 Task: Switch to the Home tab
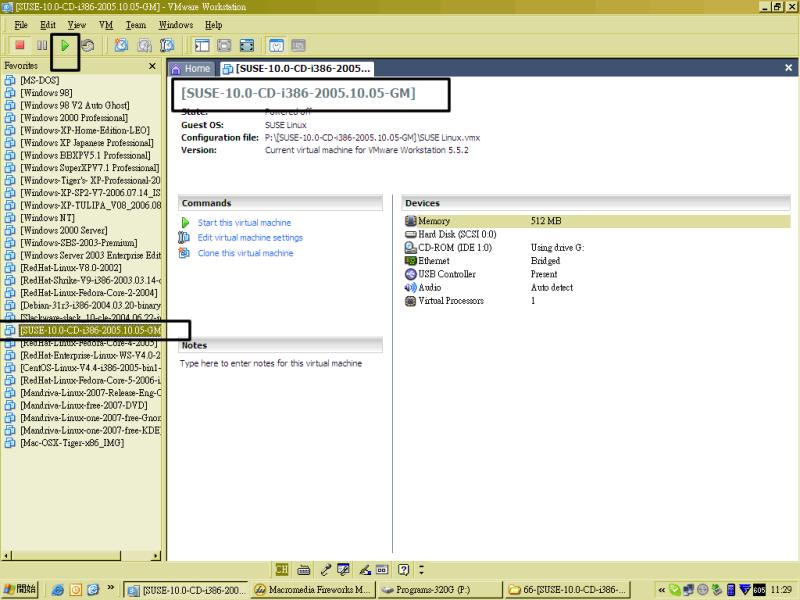pyautogui.click(x=191, y=68)
